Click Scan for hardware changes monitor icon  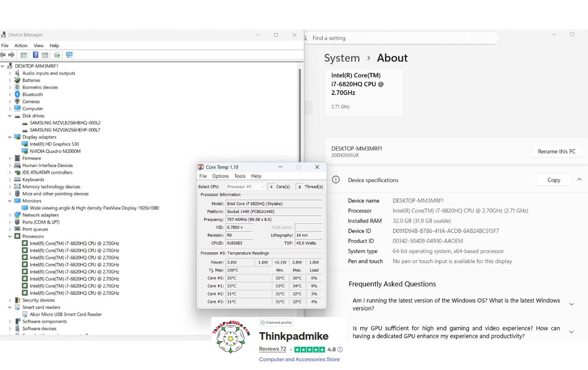[x=69, y=55]
